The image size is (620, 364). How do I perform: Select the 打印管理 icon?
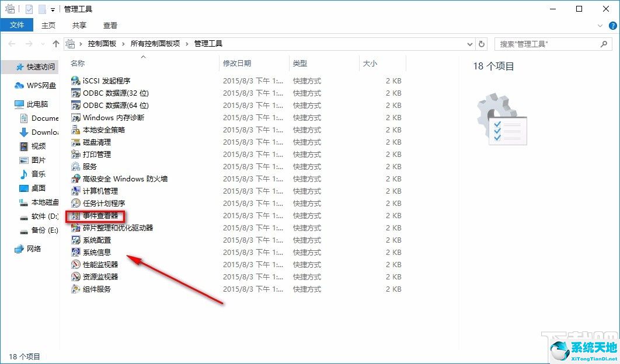(75, 154)
